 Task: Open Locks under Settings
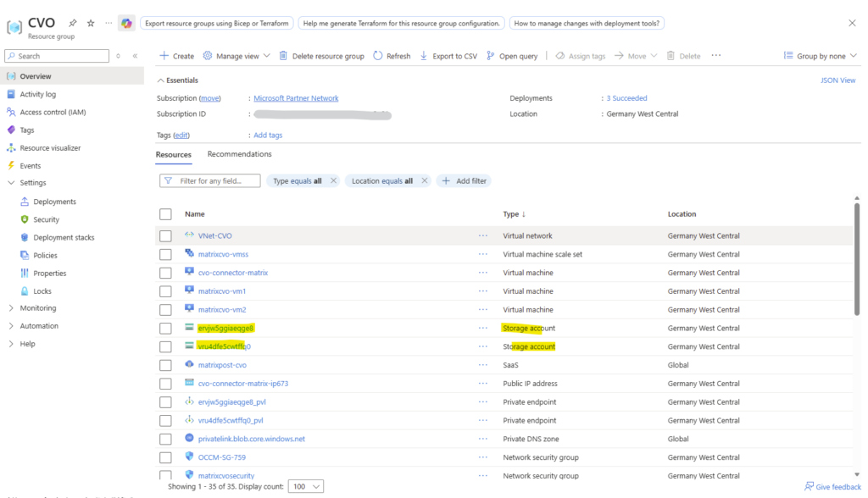tap(42, 291)
